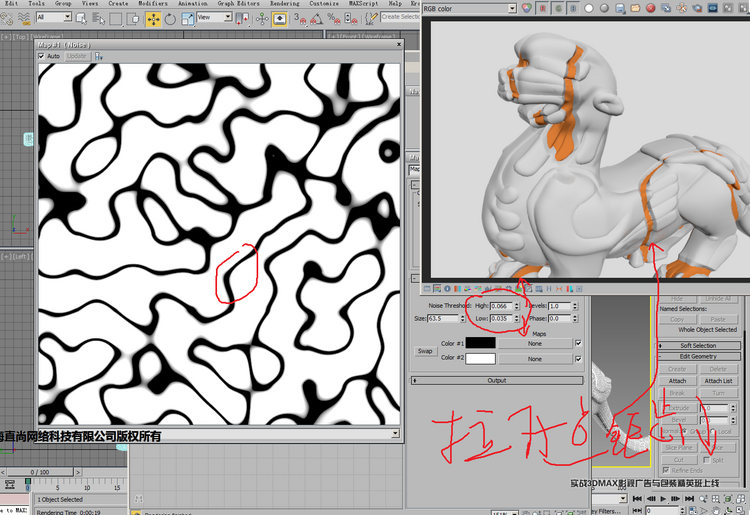
Task: Open the Modifiers menu
Action: (x=153, y=3)
